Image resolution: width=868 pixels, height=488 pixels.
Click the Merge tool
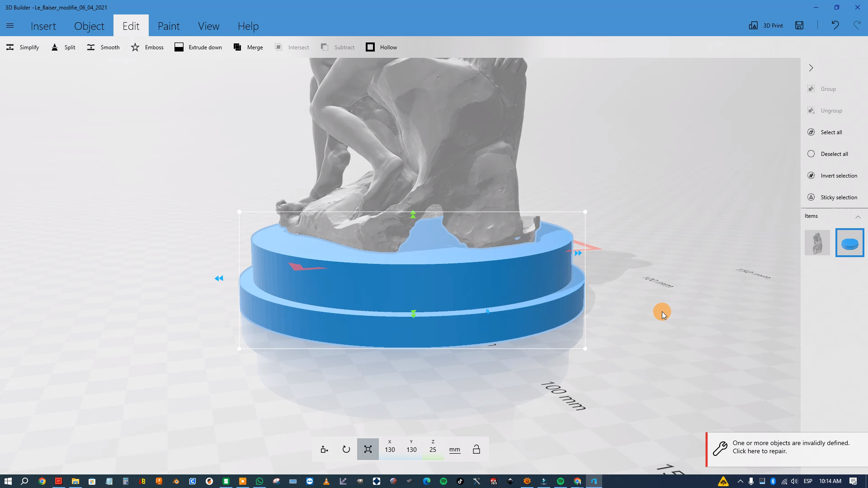coord(248,47)
